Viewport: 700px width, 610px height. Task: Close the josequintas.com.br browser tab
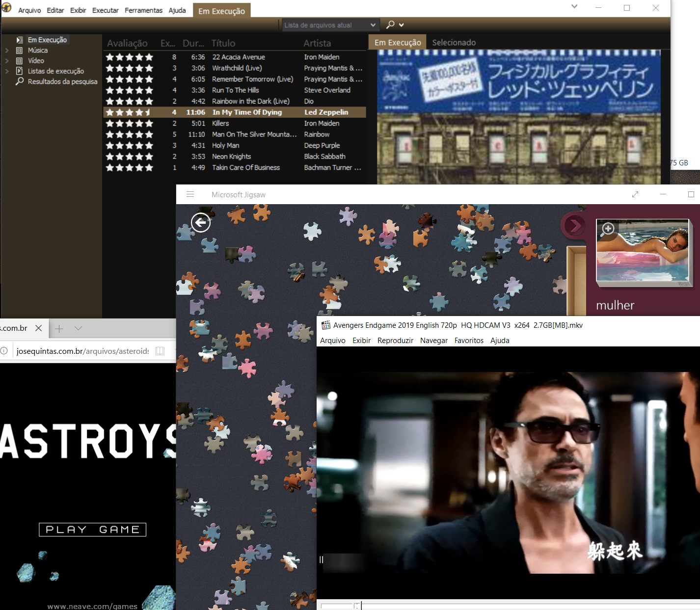click(39, 328)
